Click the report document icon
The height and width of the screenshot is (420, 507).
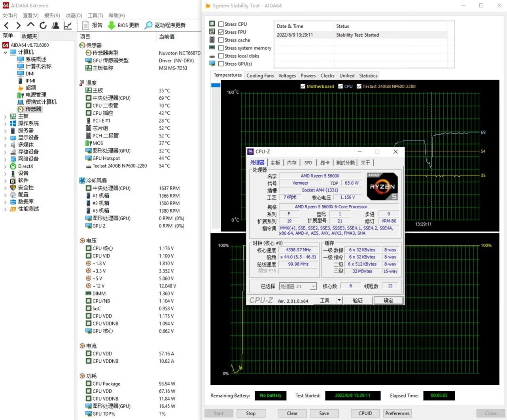(x=85, y=25)
